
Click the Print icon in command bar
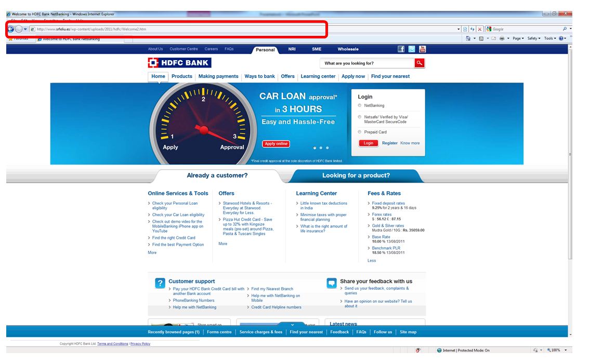tap(502, 38)
